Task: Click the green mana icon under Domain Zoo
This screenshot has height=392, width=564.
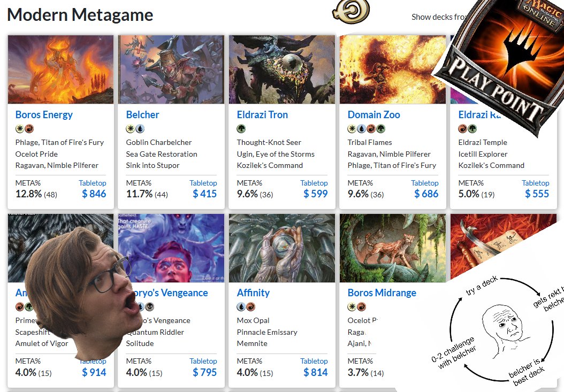Action: point(381,128)
